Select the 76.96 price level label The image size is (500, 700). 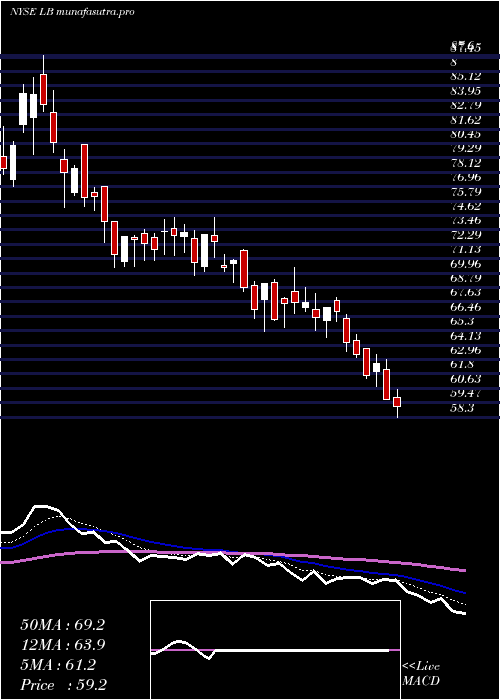pyautogui.click(x=466, y=177)
